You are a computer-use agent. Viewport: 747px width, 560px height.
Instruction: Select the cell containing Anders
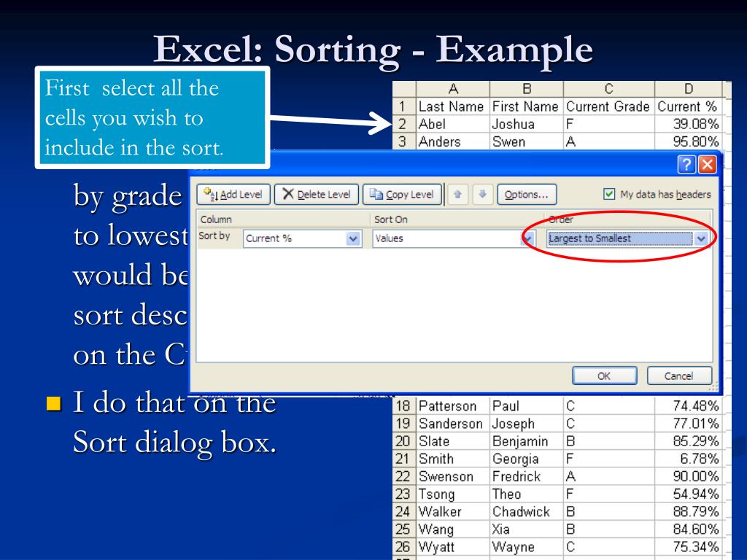point(452,141)
